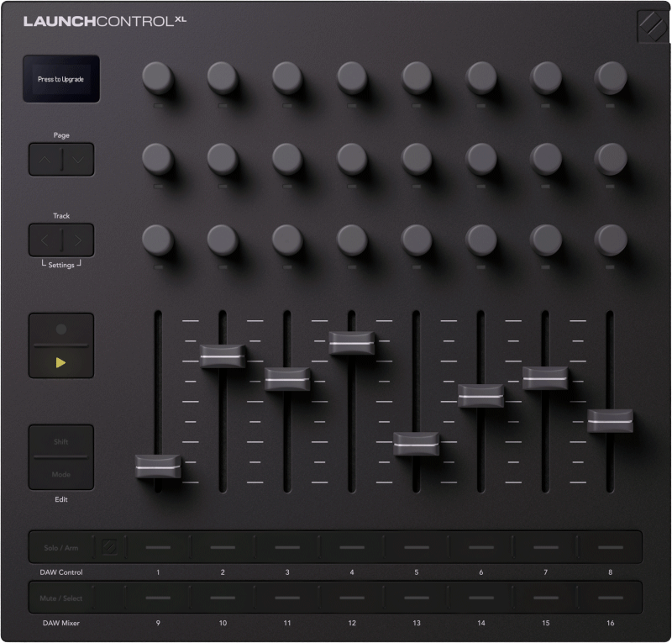Click the Press to Upgrade display

click(x=61, y=79)
